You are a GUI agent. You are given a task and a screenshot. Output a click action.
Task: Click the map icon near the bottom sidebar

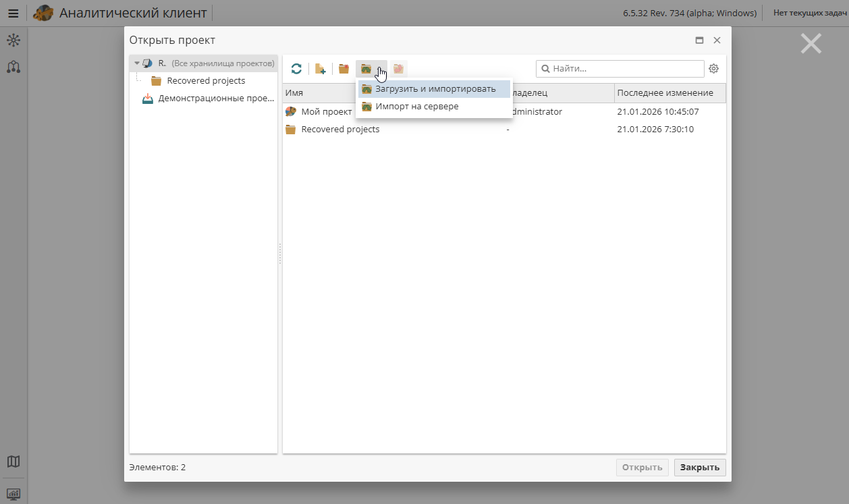pyautogui.click(x=13, y=461)
